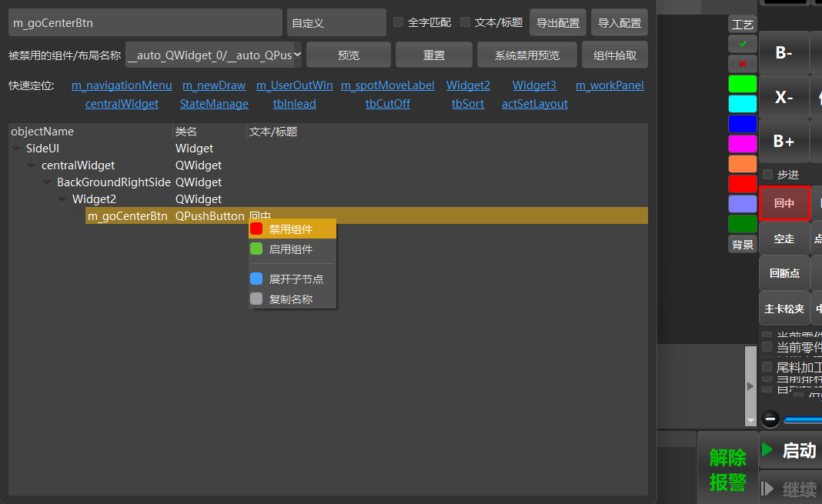This screenshot has width=822, height=504.
Task: Click the blue 展开子节点 menu icon
Action: pos(256,279)
